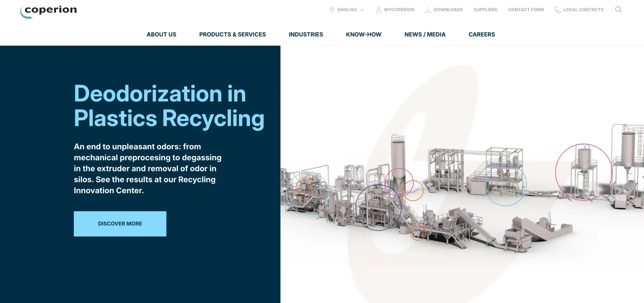The height and width of the screenshot is (303, 644).
Task: Open the LOCAL CONTACTS link
Action: [583, 10]
